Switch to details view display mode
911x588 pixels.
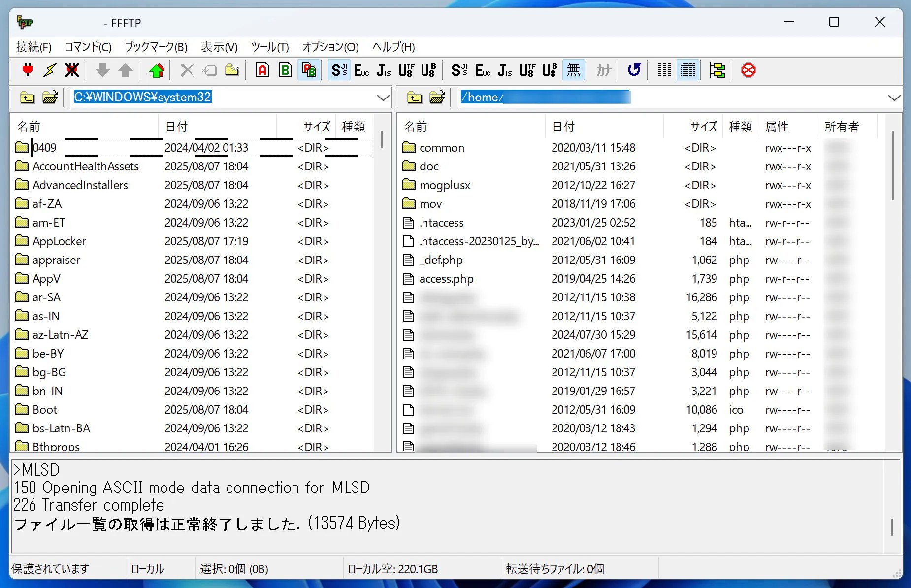(x=688, y=70)
